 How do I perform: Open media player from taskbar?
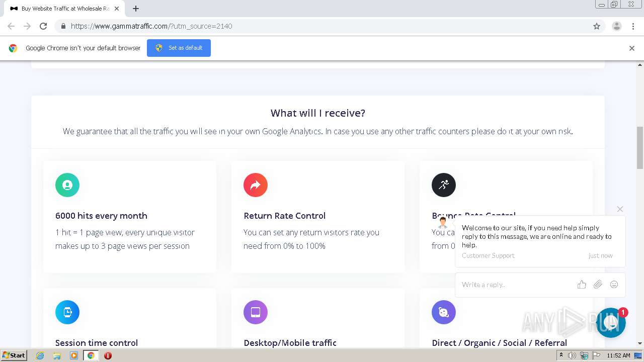pos(74,355)
